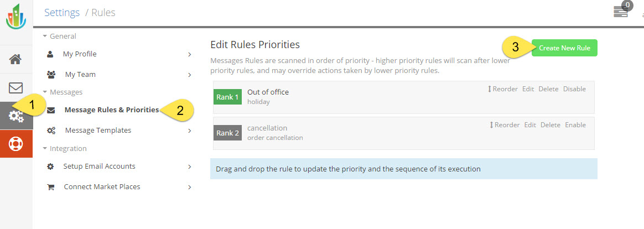The height and width of the screenshot is (229, 644).
Task: Open the mail inbox envelope icon
Action: coord(16,88)
